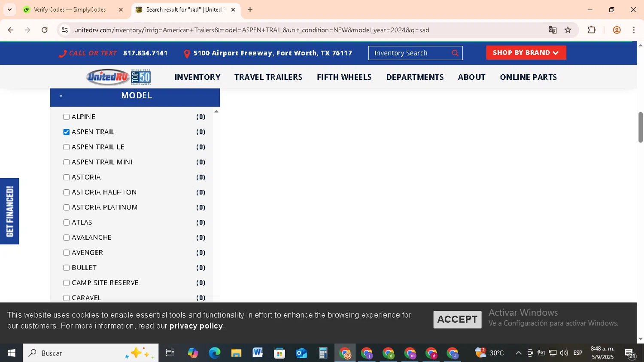Viewport: 644px width, 362px height.
Task: Check the CARAVEL model checkbox
Action: point(67,298)
